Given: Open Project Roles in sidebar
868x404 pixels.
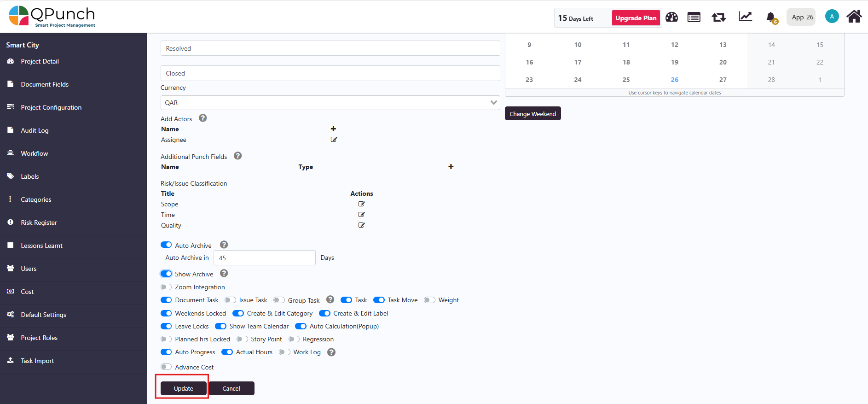Looking at the screenshot, I should tap(39, 338).
